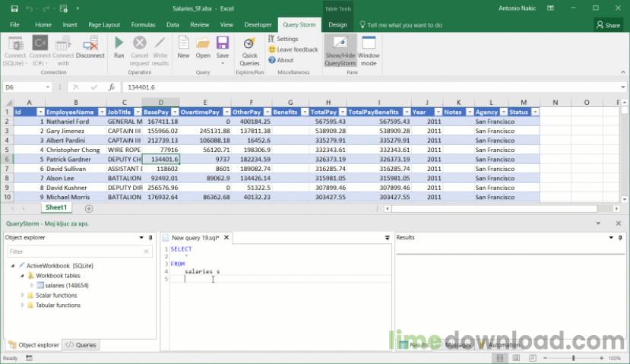Click Leave feedback
This screenshot has height=364, width=630.
pyautogui.click(x=293, y=49)
